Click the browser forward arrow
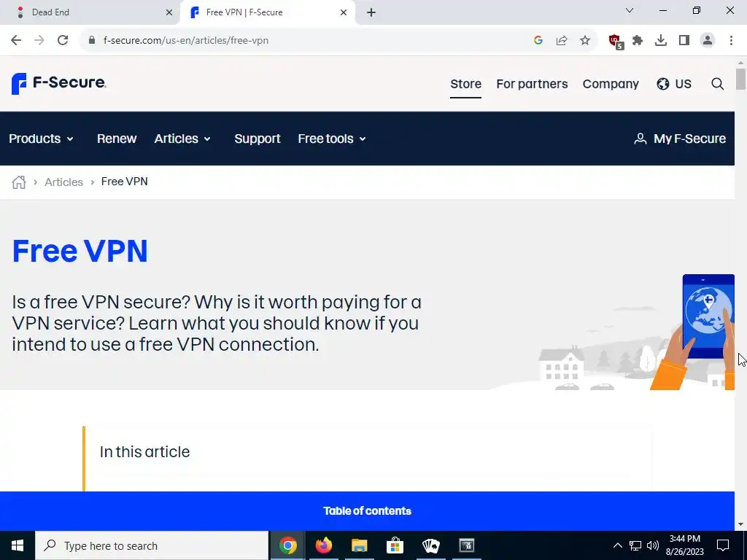 pos(39,41)
